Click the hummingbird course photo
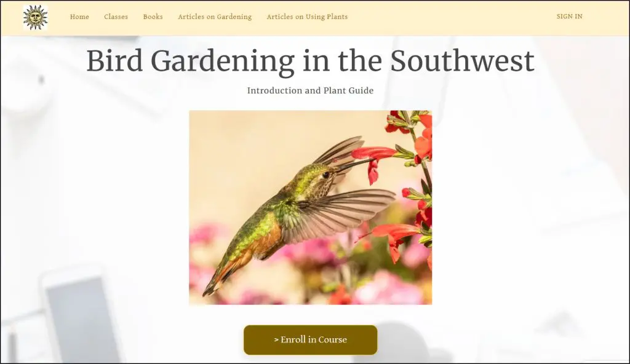The image size is (630, 364). tap(311, 207)
